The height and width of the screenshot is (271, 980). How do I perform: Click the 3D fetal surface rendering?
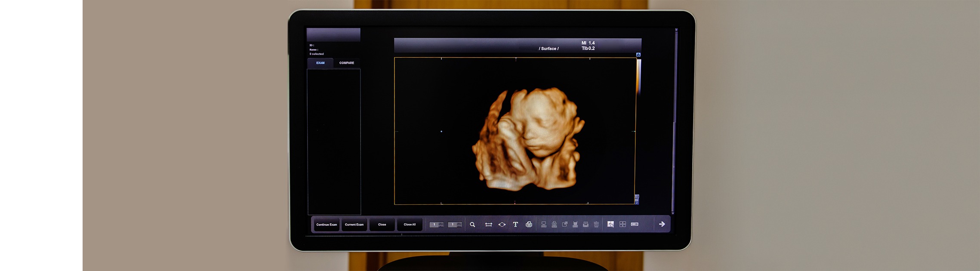tap(528, 139)
